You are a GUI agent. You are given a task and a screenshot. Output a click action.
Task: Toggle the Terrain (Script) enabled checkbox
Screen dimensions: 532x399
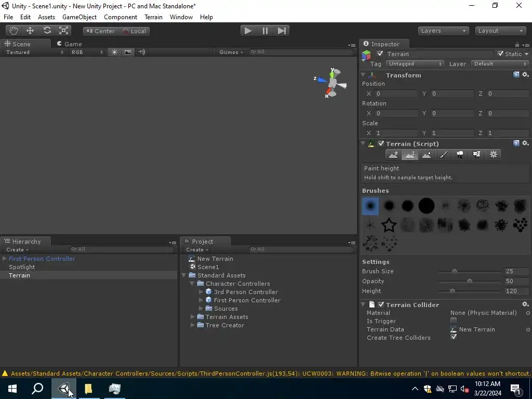point(381,143)
